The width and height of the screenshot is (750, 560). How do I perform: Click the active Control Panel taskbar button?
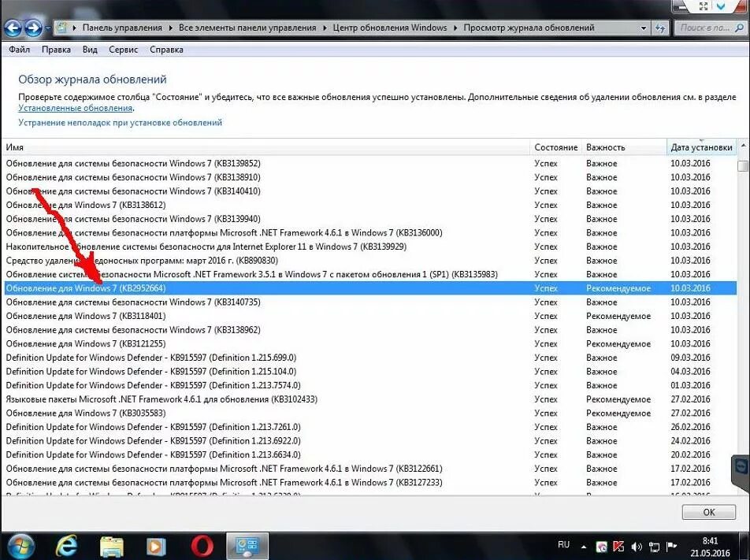coord(247,546)
